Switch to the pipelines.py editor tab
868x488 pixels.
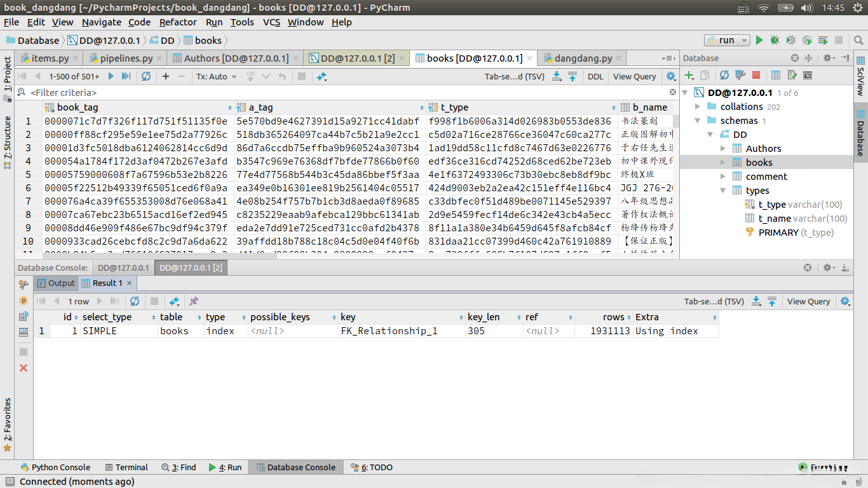[126, 58]
